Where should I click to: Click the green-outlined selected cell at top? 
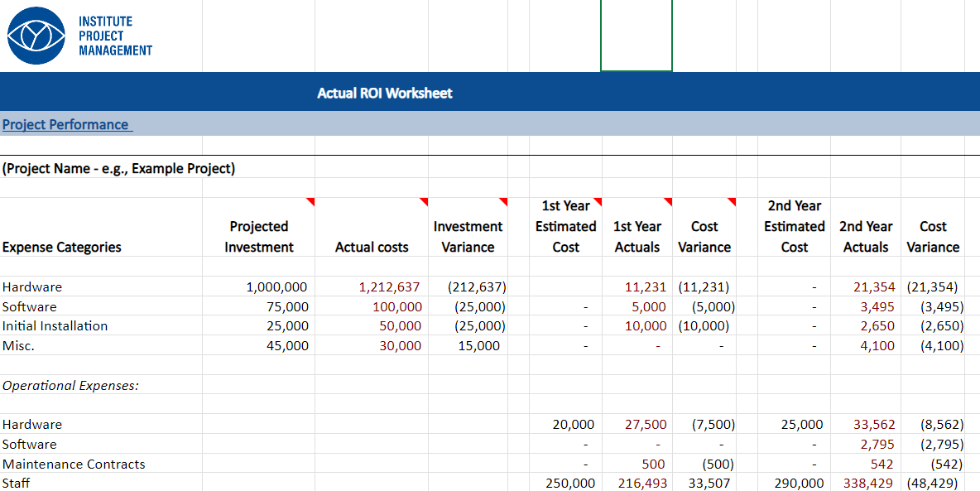(x=637, y=36)
